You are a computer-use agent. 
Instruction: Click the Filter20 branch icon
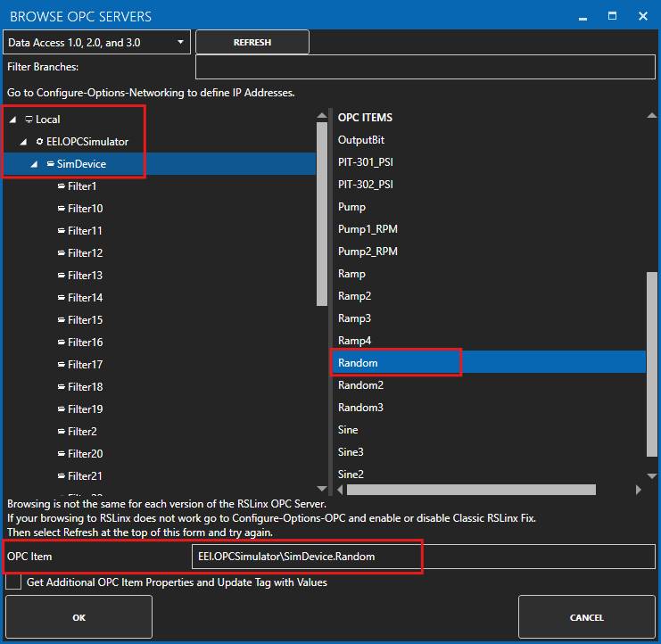click(x=62, y=454)
